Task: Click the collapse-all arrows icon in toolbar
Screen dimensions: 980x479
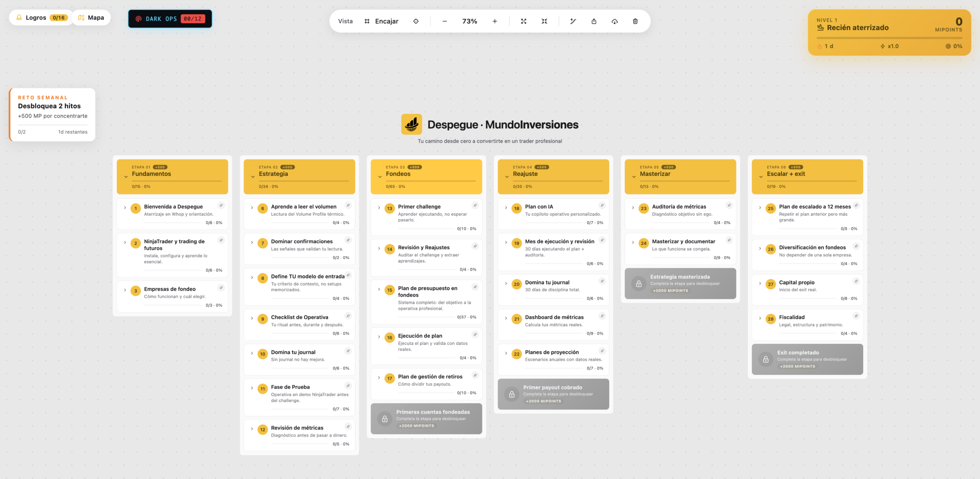Action: 544,21
